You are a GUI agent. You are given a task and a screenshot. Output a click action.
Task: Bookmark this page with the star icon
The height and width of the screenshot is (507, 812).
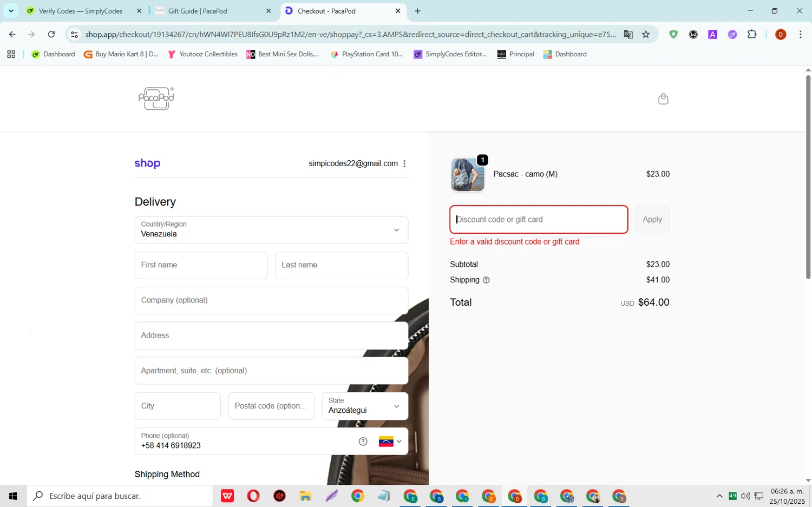tap(646, 34)
